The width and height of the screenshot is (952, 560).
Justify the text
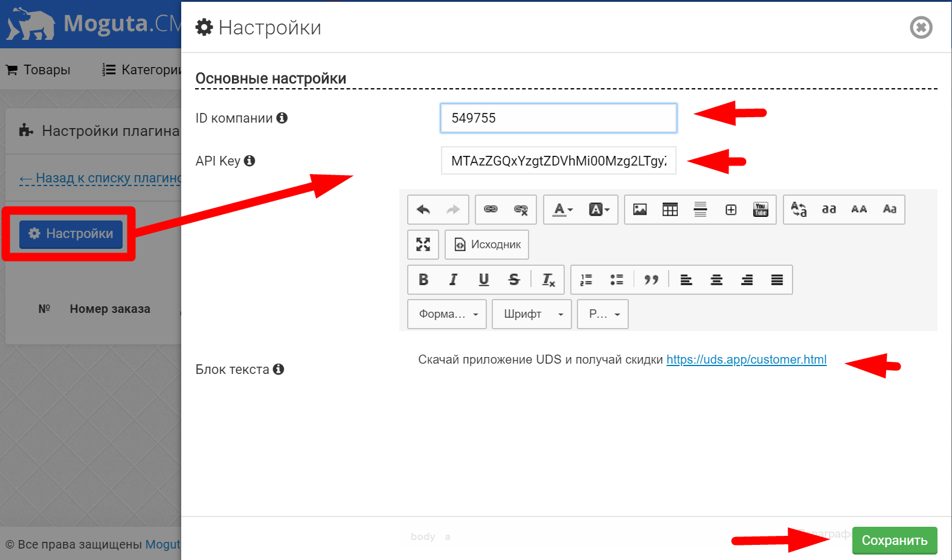(x=777, y=280)
